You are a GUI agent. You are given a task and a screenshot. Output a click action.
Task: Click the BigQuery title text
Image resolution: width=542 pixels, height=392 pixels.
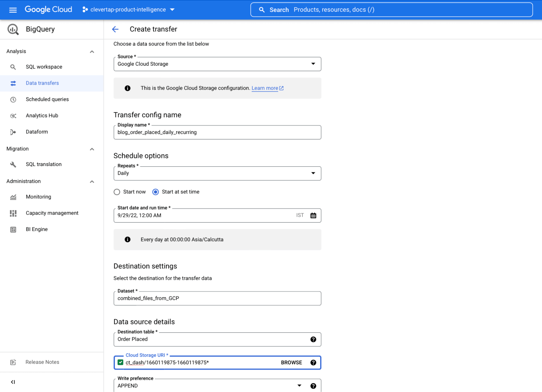40,29
